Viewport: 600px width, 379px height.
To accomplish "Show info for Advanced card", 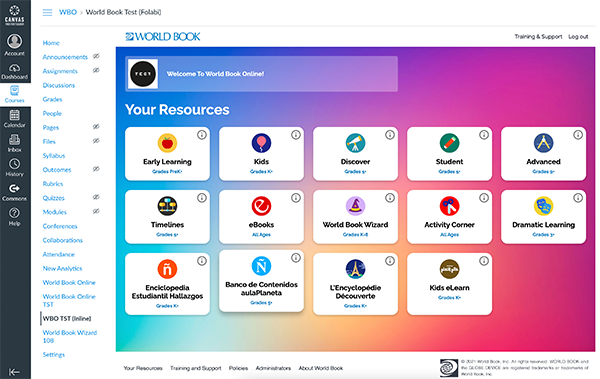I will click(x=578, y=135).
